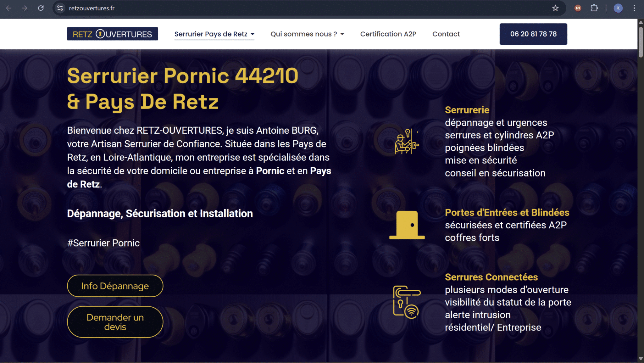Click the #Serrurier Pornic hashtag text
Viewport: 644px width, 363px height.
point(103,243)
